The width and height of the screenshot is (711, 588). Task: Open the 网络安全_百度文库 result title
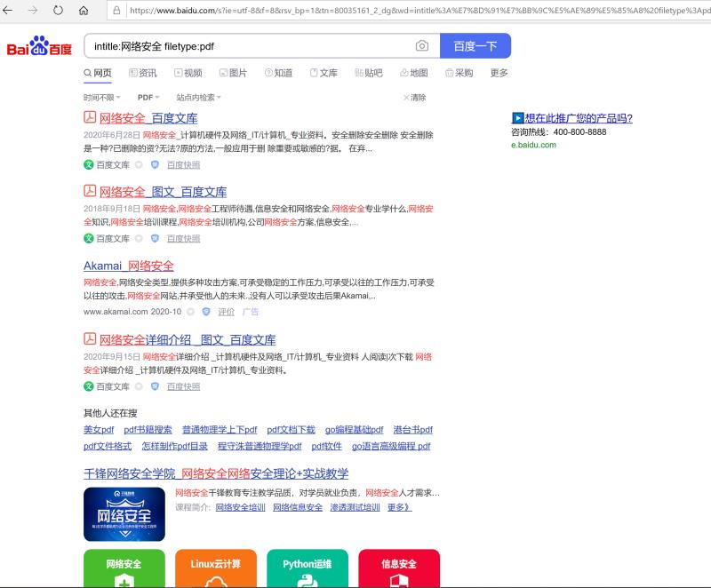coord(148,118)
